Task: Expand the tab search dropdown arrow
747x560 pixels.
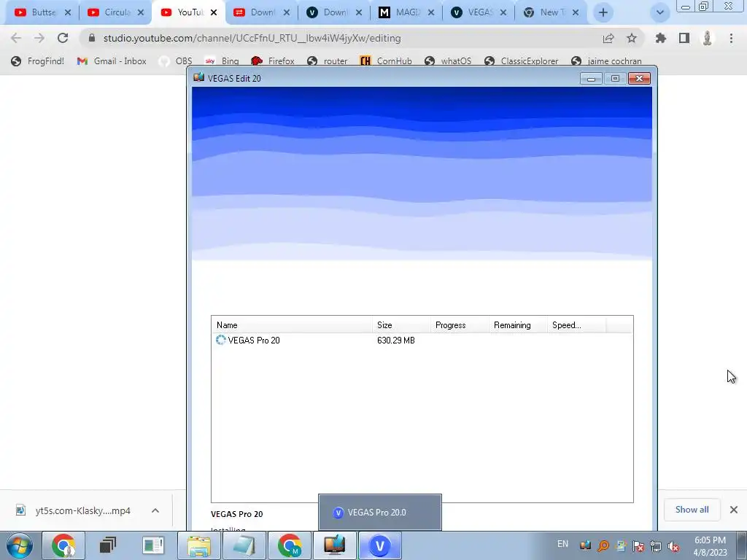Action: coord(659,13)
